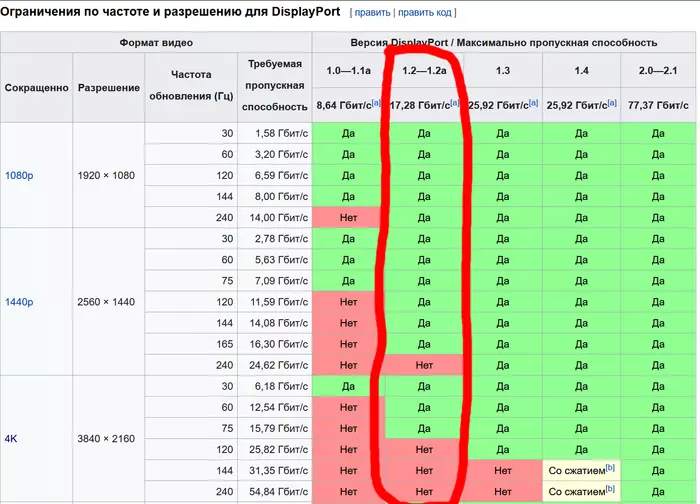
Task: Click the heading "Ограничения по частоте и разрешению для DisplayPort"
Action: [x=170, y=12]
